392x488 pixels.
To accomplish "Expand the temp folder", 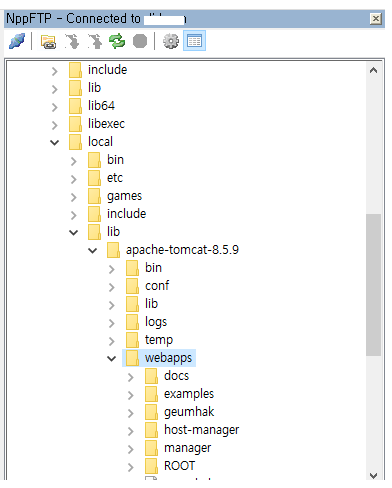I will coord(112,341).
